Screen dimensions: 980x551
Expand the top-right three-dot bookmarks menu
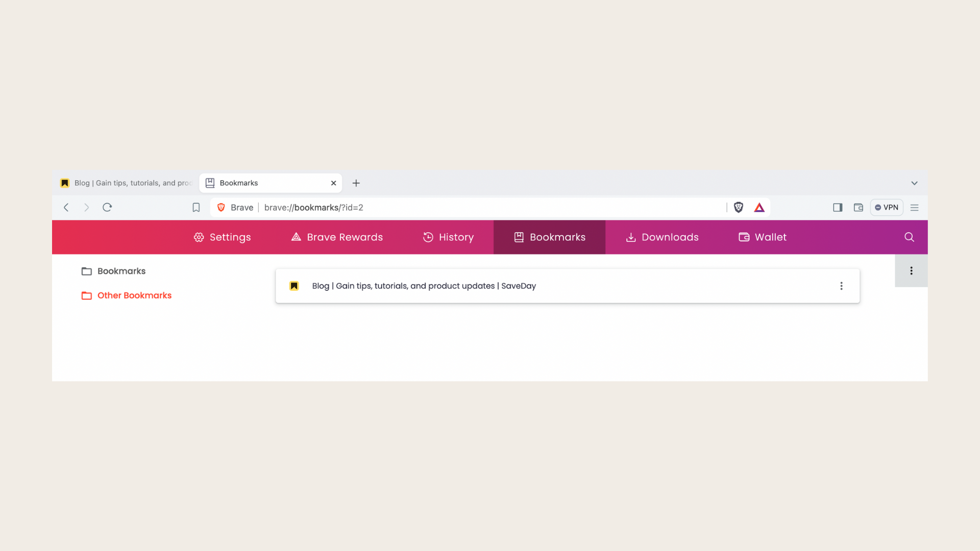pyautogui.click(x=911, y=270)
